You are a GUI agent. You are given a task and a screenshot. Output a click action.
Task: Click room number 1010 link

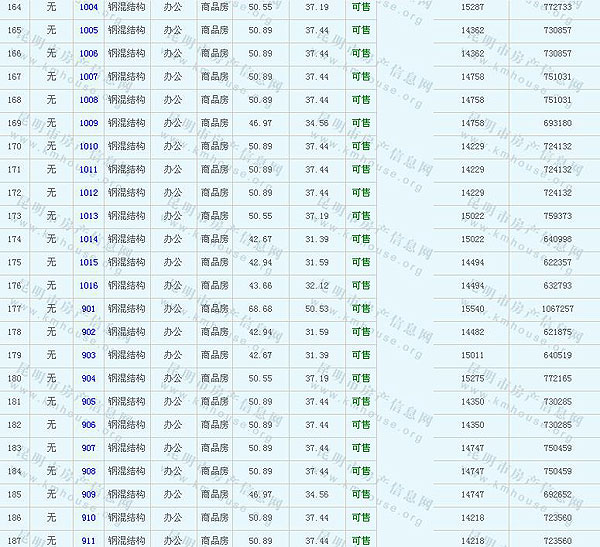pos(89,147)
